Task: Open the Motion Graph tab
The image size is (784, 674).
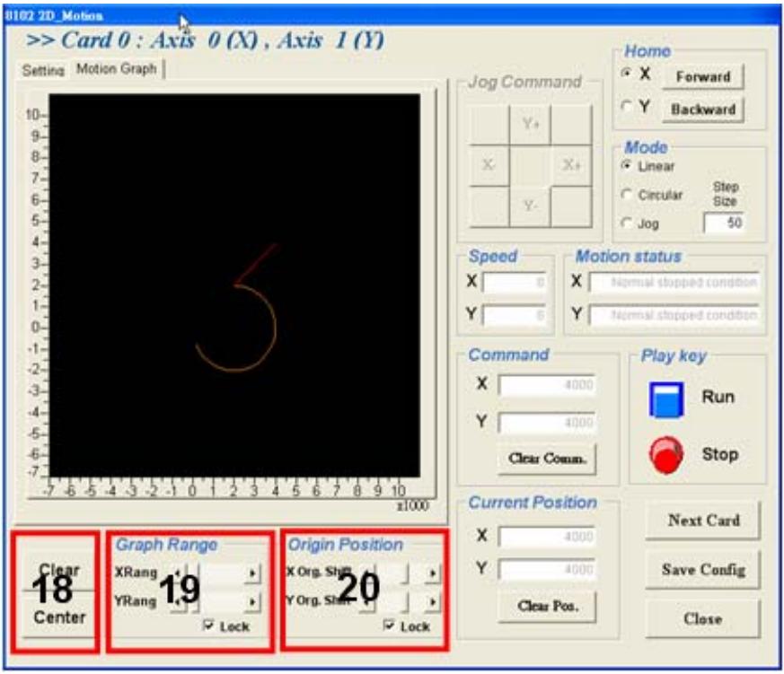Action: 117,68
